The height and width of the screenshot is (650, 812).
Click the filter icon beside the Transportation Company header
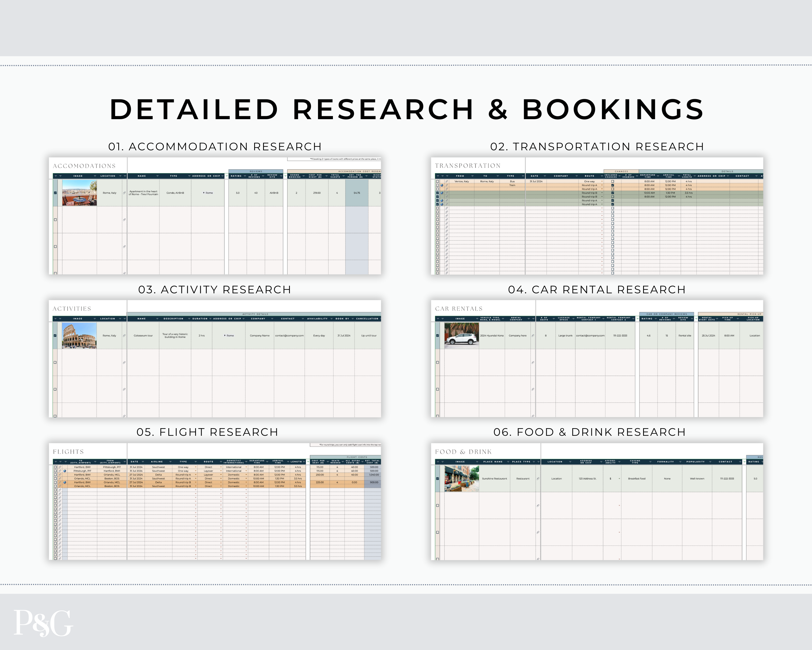coord(577,176)
